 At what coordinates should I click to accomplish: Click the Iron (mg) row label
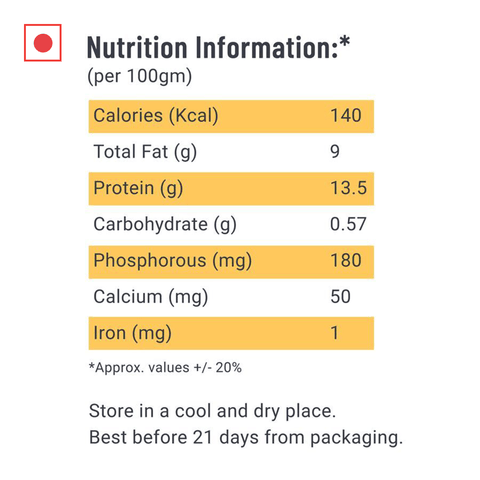[x=133, y=333]
